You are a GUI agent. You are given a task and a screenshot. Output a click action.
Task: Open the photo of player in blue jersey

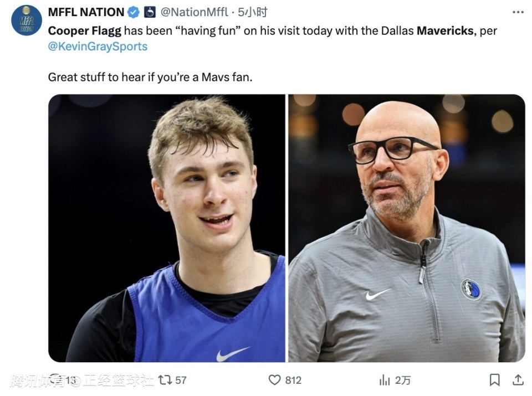point(167,228)
